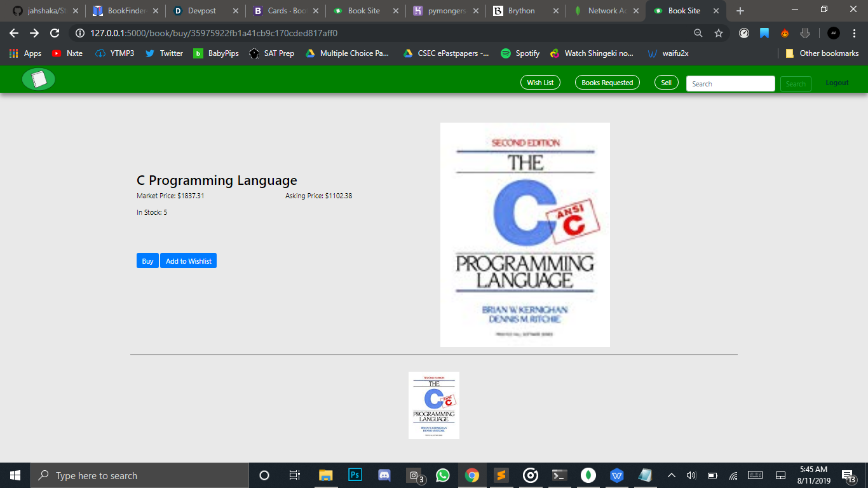This screenshot has height=488, width=868.
Task: Click the Book Site logo in green navbar
Action: click(39, 79)
